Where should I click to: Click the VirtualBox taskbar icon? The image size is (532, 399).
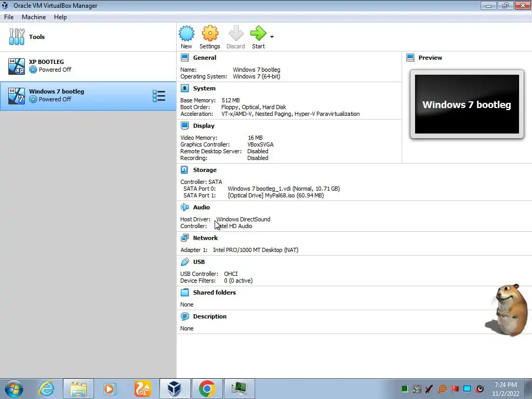click(175, 389)
